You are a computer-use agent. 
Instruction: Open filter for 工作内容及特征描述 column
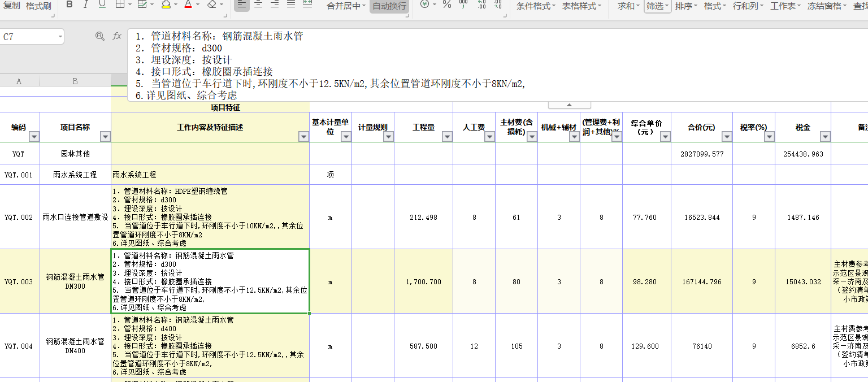click(x=303, y=137)
